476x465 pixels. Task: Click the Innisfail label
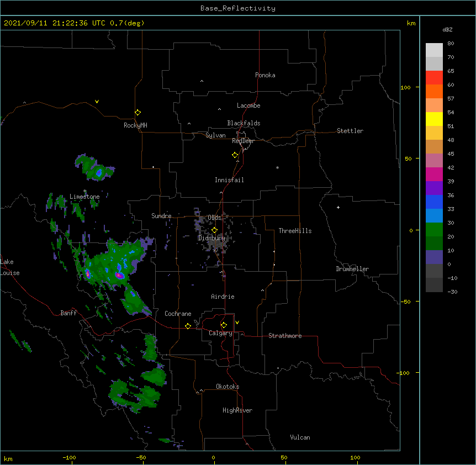(x=229, y=180)
